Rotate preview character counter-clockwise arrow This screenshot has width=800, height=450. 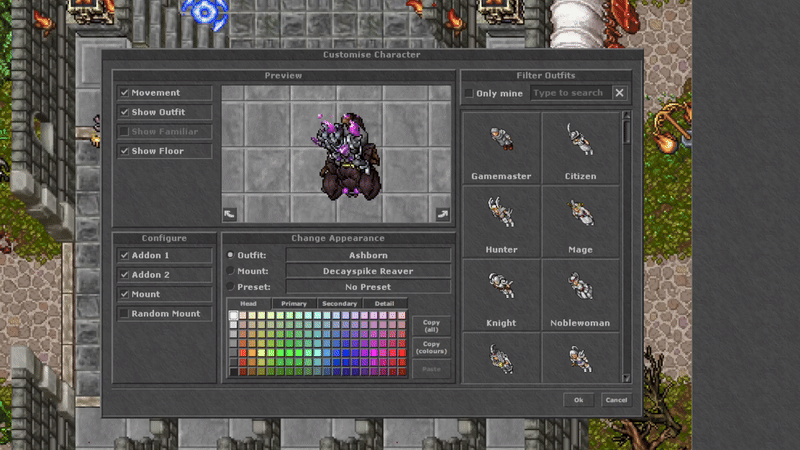230,214
